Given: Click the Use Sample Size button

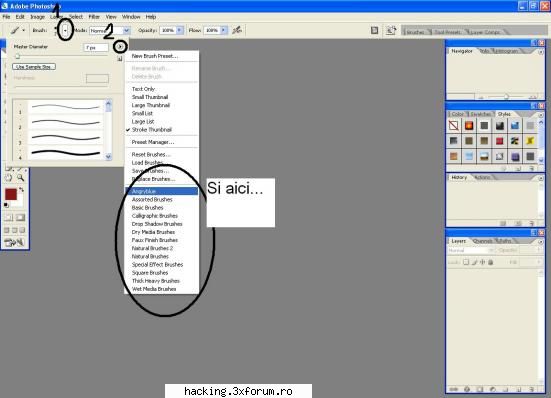Looking at the screenshot, I should tap(34, 67).
